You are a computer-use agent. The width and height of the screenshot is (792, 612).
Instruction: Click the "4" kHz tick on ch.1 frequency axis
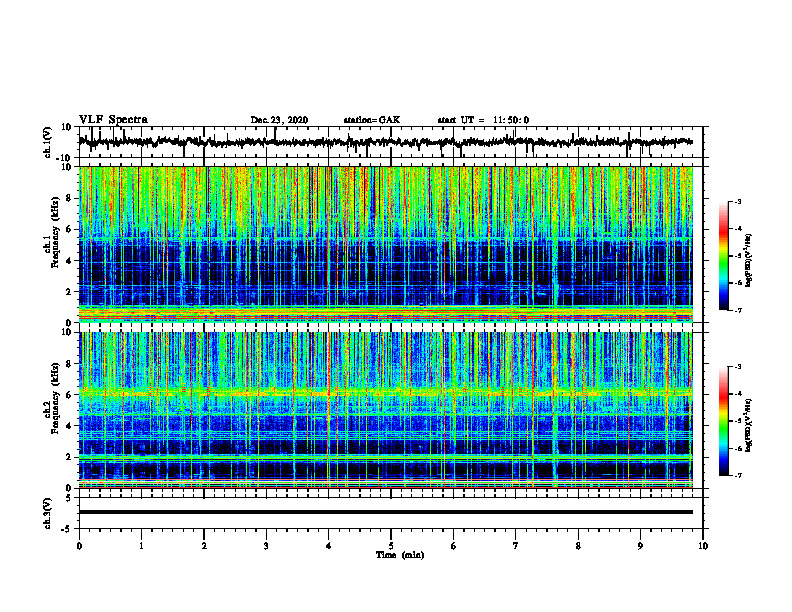point(69,261)
